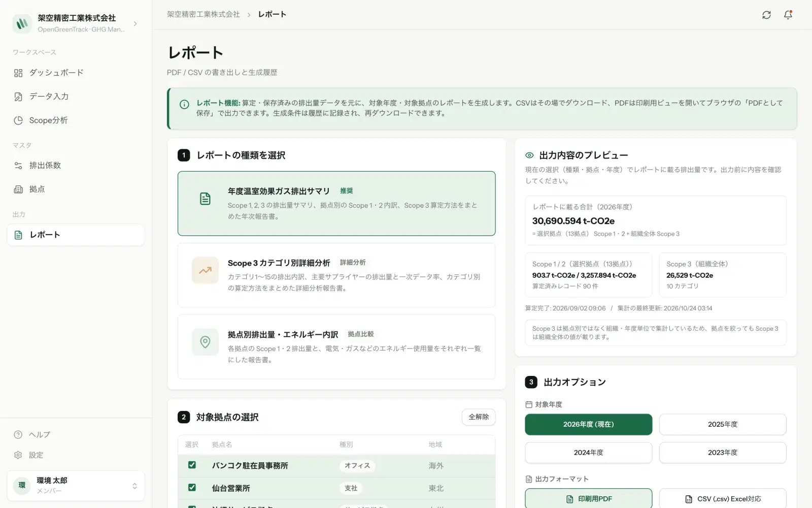Open Scope分析 in the sidebar

coord(76,120)
